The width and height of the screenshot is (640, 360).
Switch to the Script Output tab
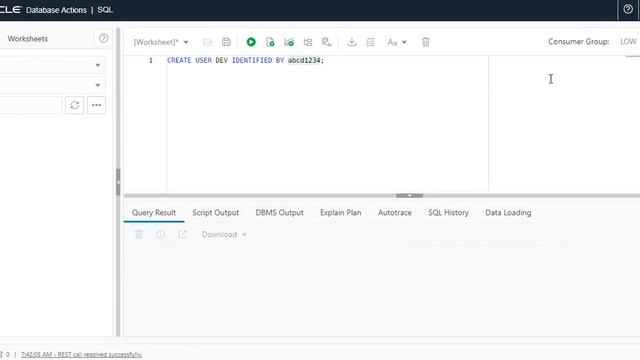click(x=216, y=213)
